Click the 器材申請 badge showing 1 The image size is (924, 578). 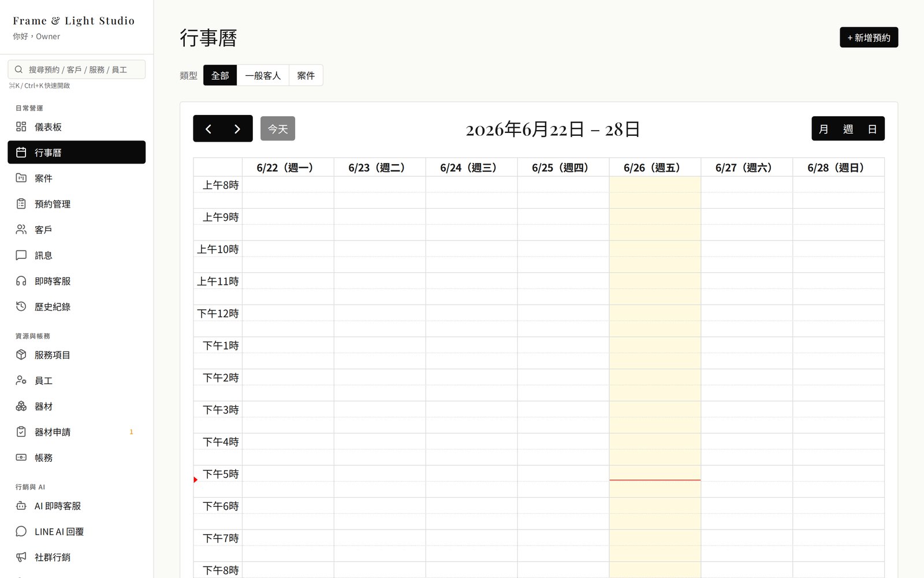coord(131,432)
